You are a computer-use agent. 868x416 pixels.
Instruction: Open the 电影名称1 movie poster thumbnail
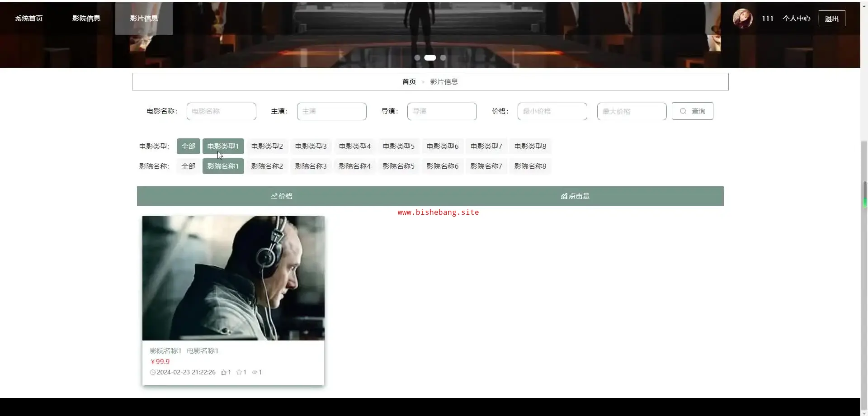[x=233, y=278]
